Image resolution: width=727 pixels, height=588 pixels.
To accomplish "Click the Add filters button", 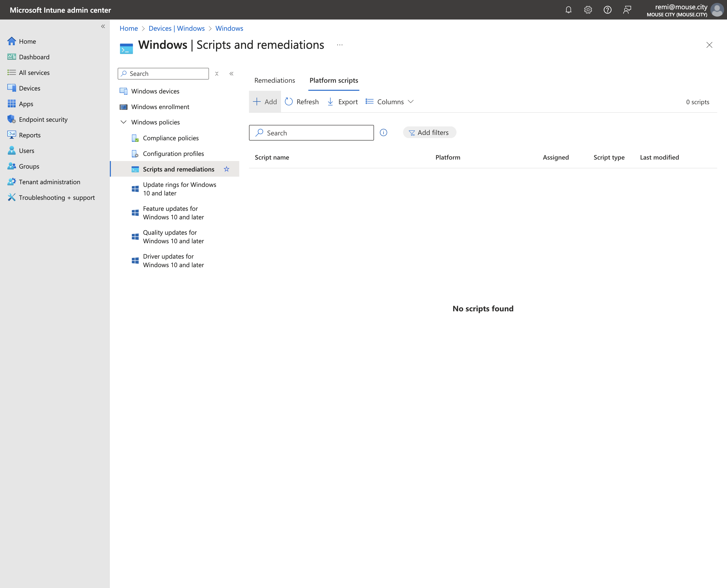I will point(429,132).
